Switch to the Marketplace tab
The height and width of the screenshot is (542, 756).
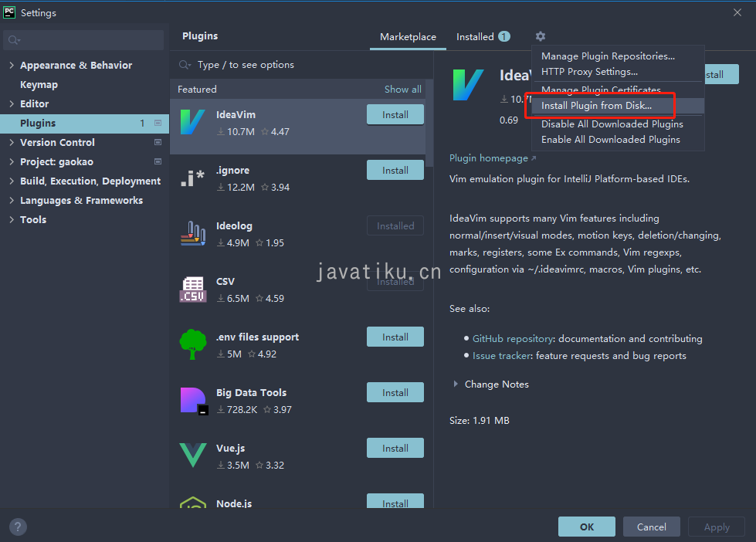click(x=408, y=36)
